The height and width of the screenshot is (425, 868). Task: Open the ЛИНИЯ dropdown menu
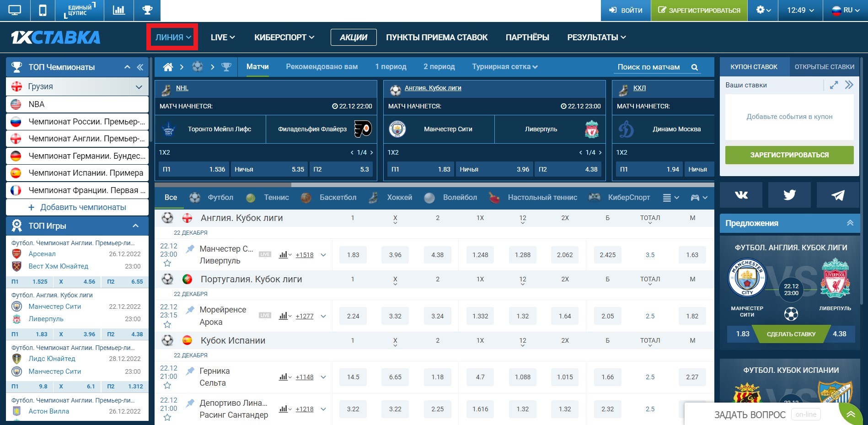[x=173, y=38]
